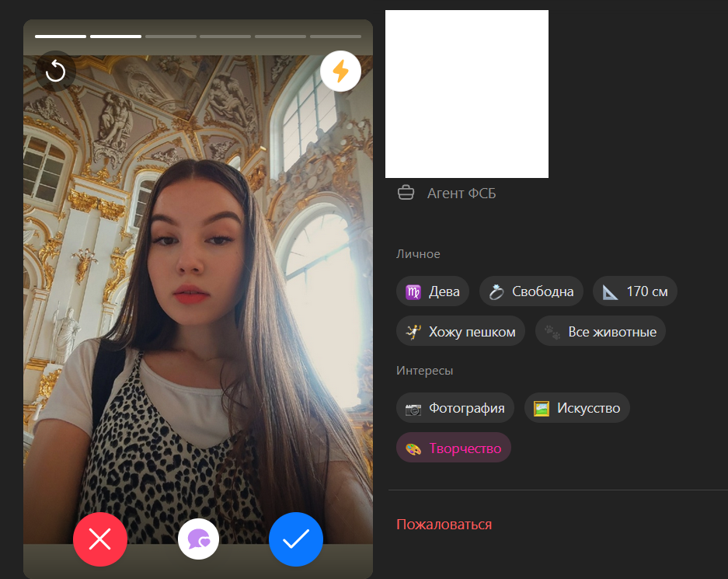Select the Дева zodiac tag
The height and width of the screenshot is (579, 728).
point(432,291)
